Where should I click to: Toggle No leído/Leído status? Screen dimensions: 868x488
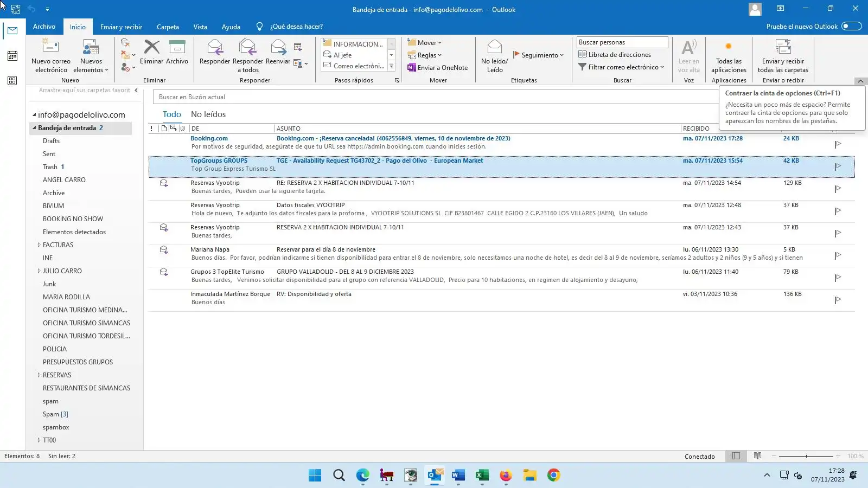[x=495, y=56]
